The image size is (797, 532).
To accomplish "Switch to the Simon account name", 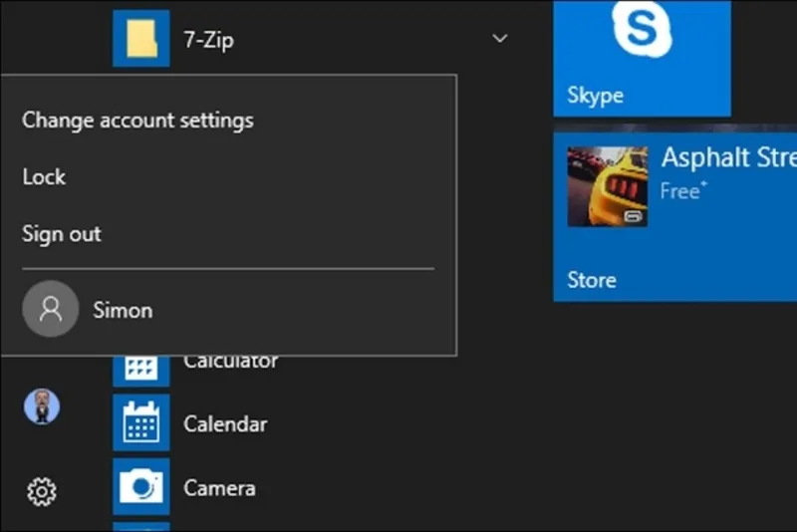I will coord(123,310).
